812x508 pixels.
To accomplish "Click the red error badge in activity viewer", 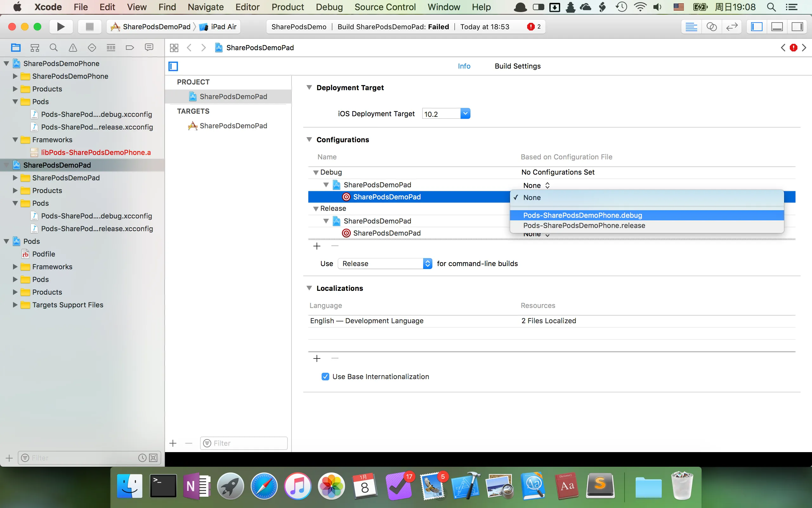I will [x=530, y=27].
